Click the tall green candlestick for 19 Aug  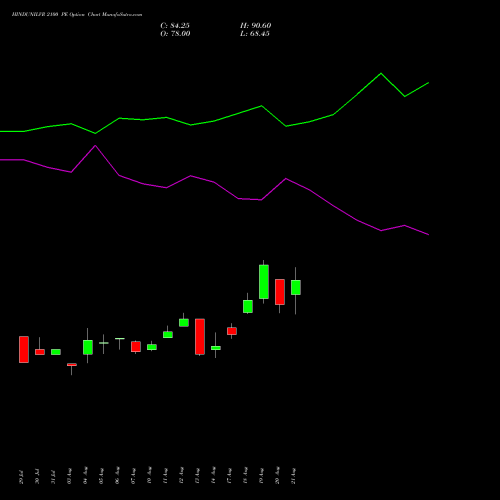[264, 282]
